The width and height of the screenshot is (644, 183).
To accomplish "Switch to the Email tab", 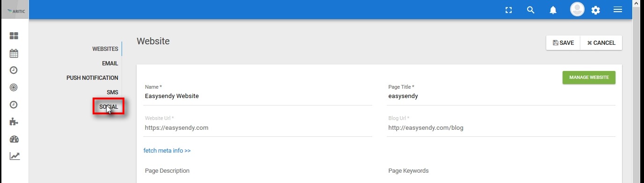I will 110,63.
